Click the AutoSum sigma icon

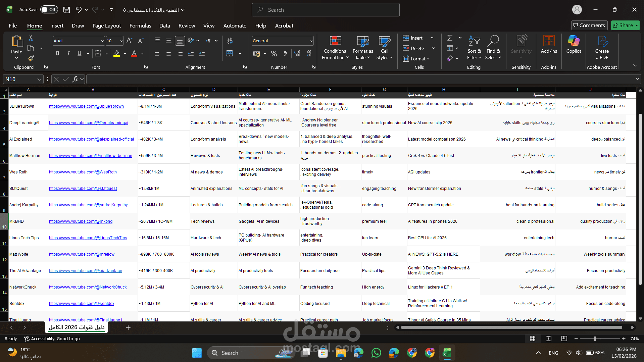450,38
